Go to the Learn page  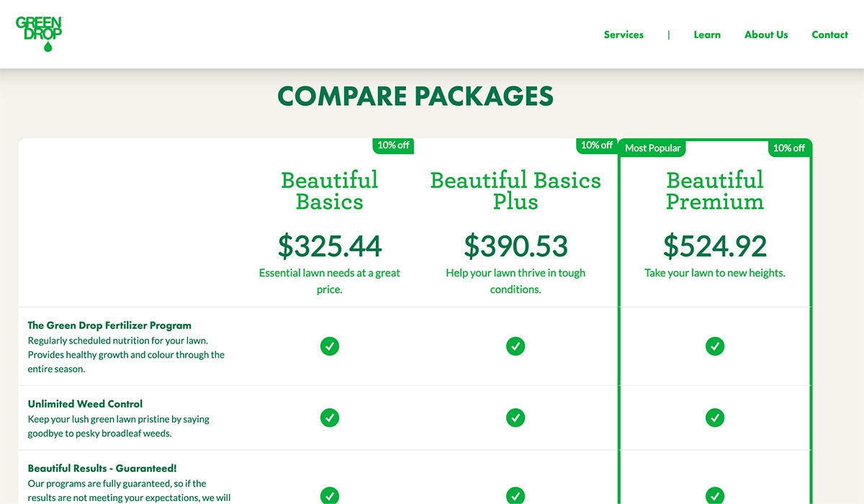[x=707, y=35]
